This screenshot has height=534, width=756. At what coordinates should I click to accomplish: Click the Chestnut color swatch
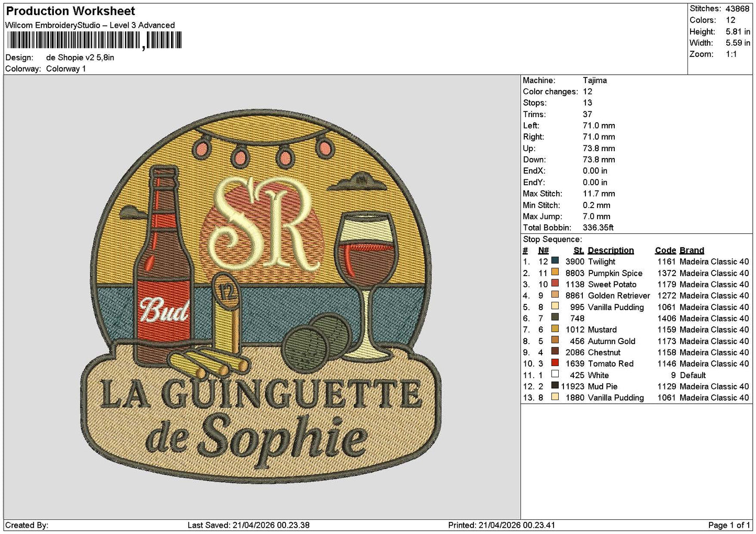click(x=555, y=351)
